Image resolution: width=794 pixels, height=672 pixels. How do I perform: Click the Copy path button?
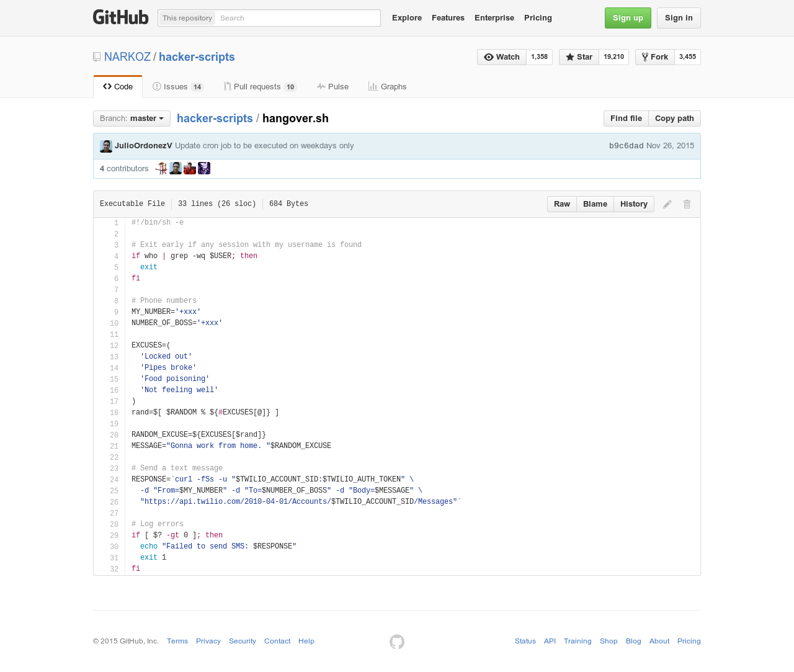click(x=674, y=119)
